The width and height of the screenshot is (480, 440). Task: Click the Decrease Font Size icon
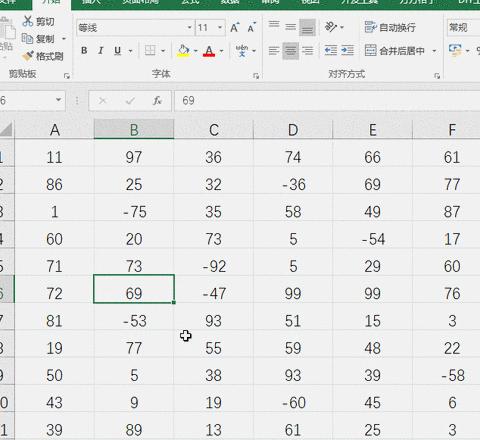pos(251,28)
